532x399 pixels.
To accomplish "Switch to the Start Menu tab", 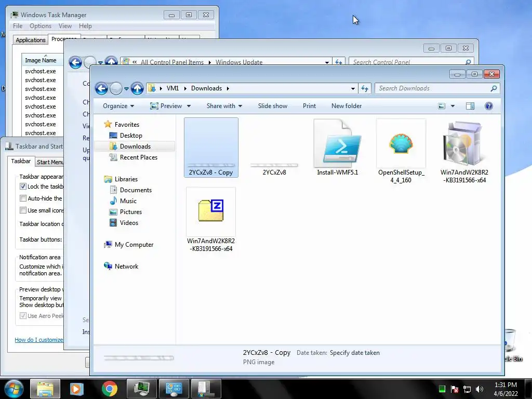I will [x=50, y=162].
